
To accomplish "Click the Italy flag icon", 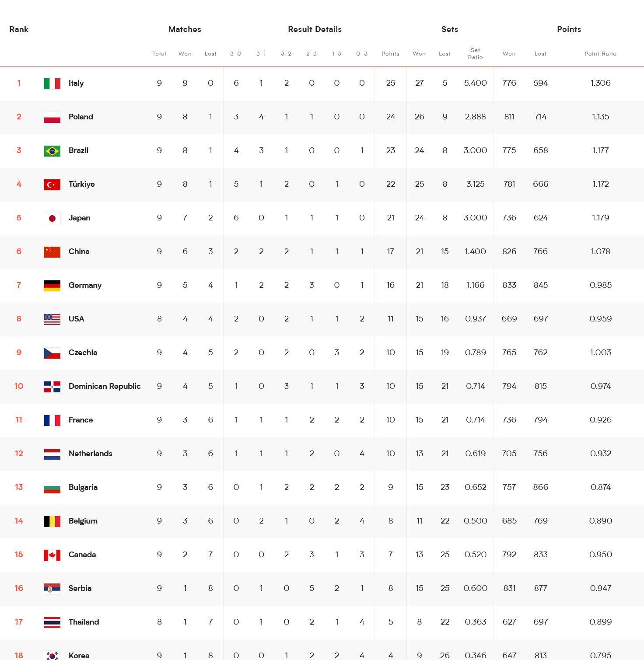I will point(52,83).
